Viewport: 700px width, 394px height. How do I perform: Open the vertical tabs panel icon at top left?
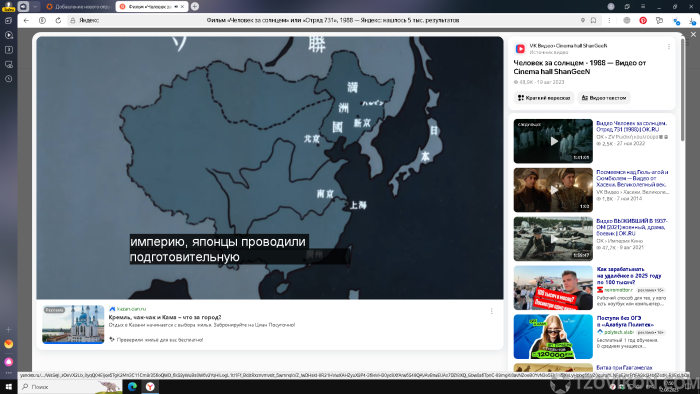[23, 7]
